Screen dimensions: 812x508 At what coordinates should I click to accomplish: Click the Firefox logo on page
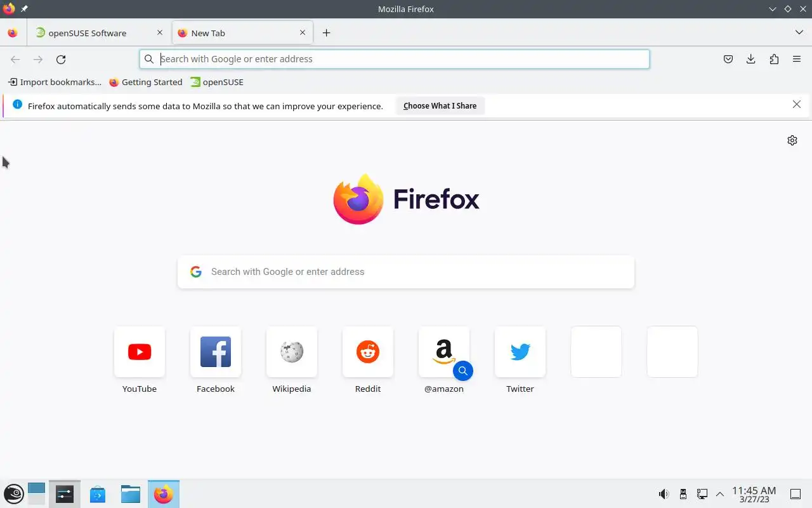coord(406,199)
